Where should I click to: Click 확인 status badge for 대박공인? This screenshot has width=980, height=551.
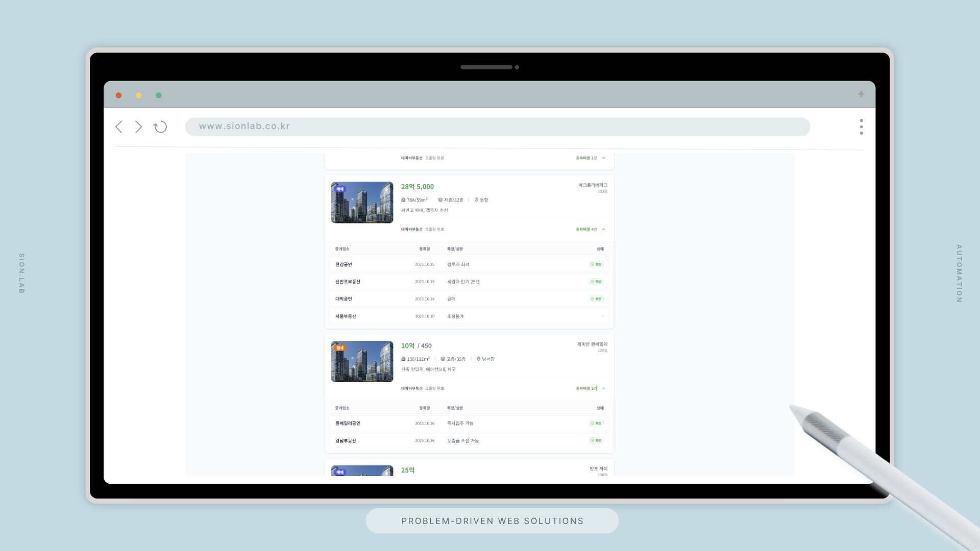pos(596,299)
